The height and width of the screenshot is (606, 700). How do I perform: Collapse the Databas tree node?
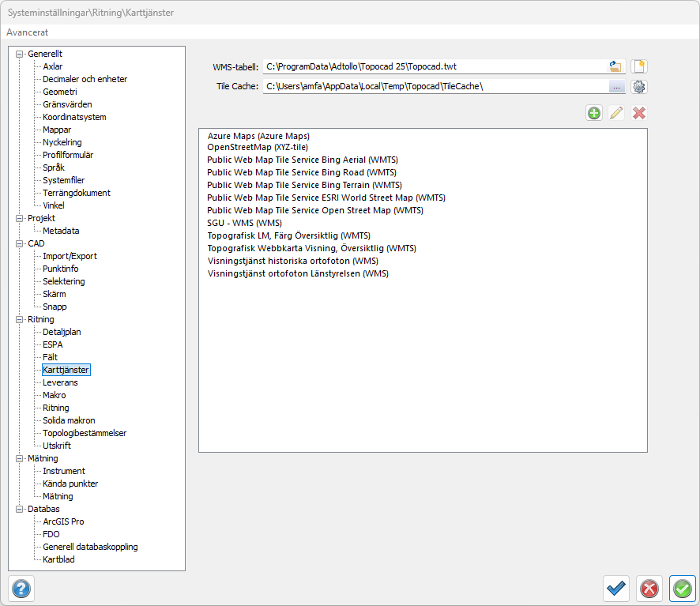[20, 509]
